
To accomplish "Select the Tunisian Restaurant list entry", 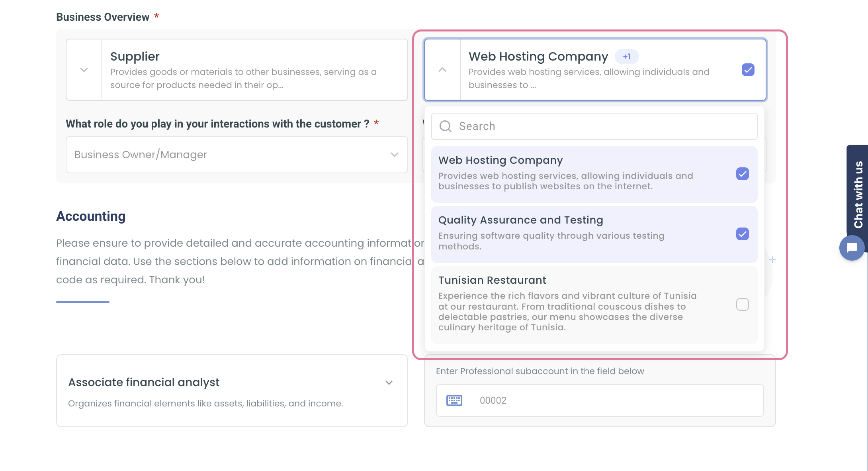I will coord(567,304).
